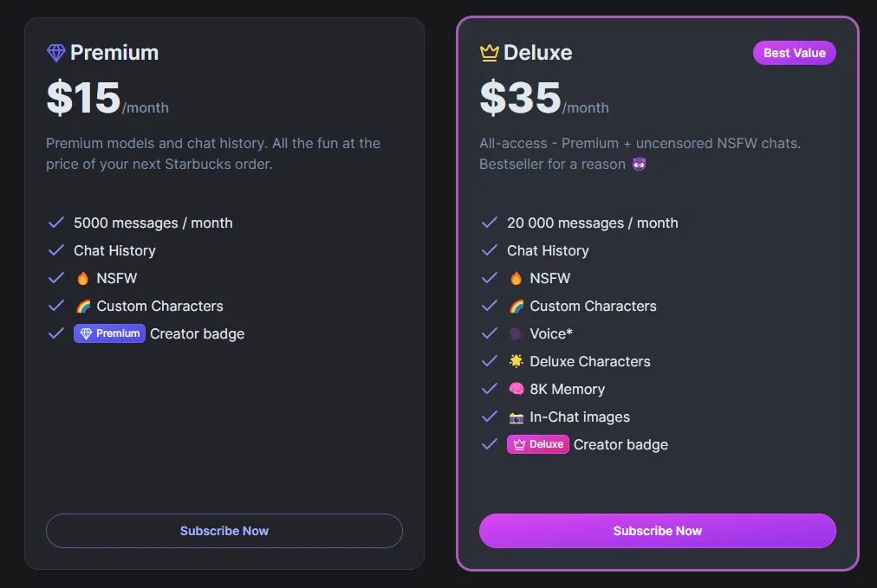Image resolution: width=877 pixels, height=588 pixels.
Task: Click the Deluxe crown icon
Action: point(490,52)
